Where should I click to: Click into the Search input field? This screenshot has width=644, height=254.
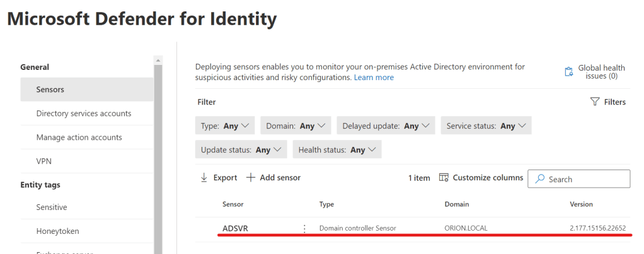coord(586,179)
